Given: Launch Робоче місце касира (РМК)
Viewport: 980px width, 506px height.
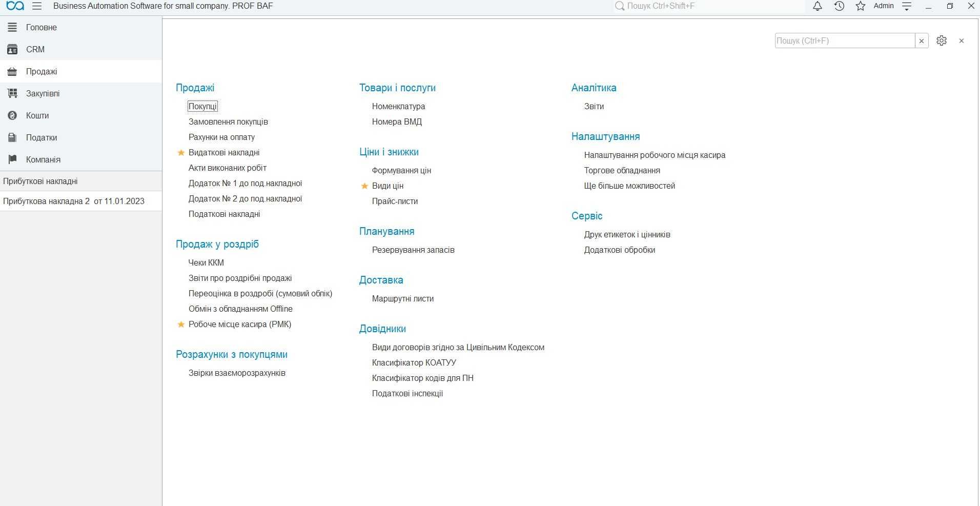Looking at the screenshot, I should (x=240, y=325).
